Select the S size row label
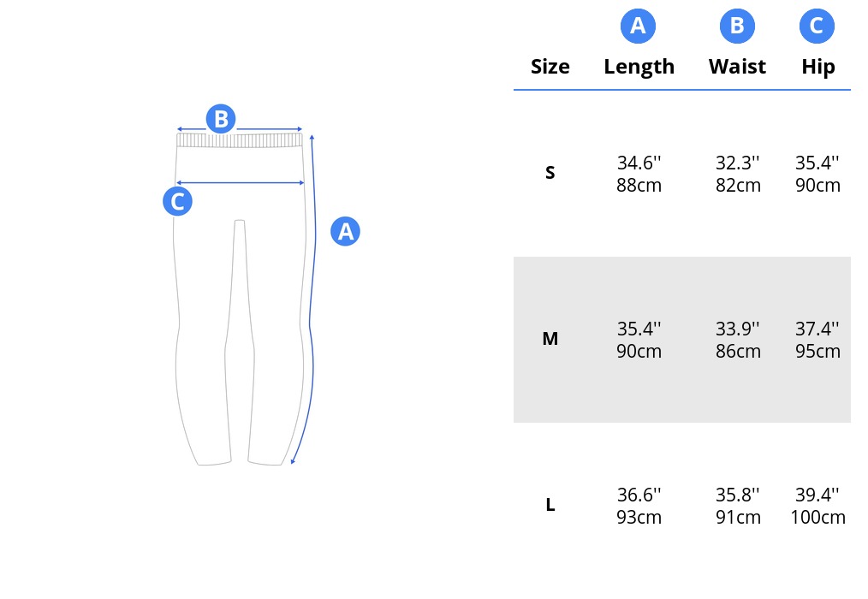The width and height of the screenshot is (868, 599). point(550,173)
